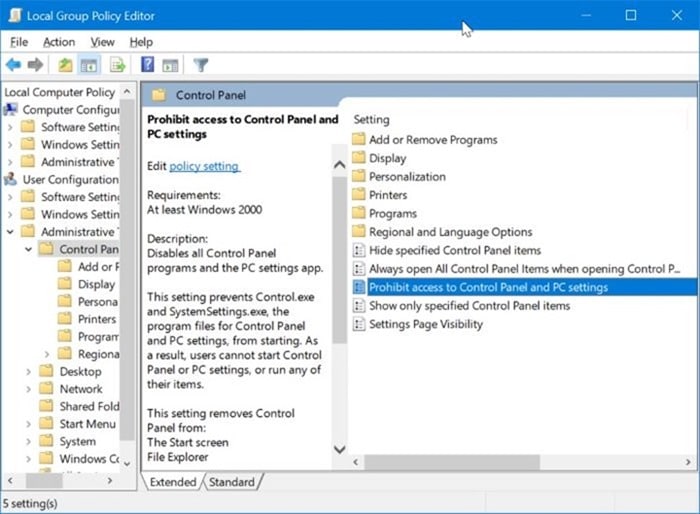Click the Back arrow toolbar icon
Image resolution: width=700 pixels, height=514 pixels.
coord(13,65)
